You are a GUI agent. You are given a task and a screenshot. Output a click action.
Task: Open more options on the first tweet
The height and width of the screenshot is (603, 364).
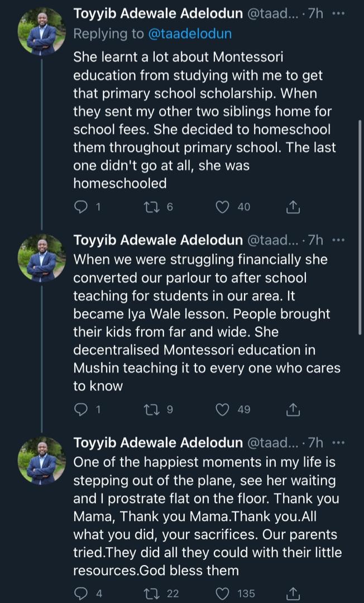(338, 13)
